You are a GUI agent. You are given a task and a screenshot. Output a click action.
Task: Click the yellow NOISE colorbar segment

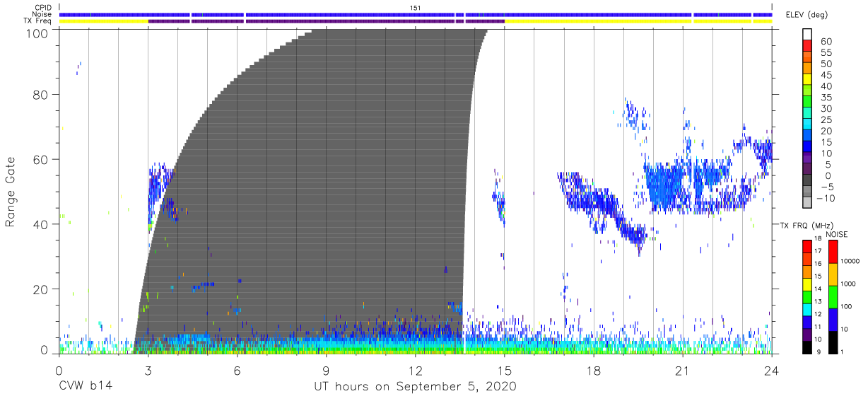point(833,274)
